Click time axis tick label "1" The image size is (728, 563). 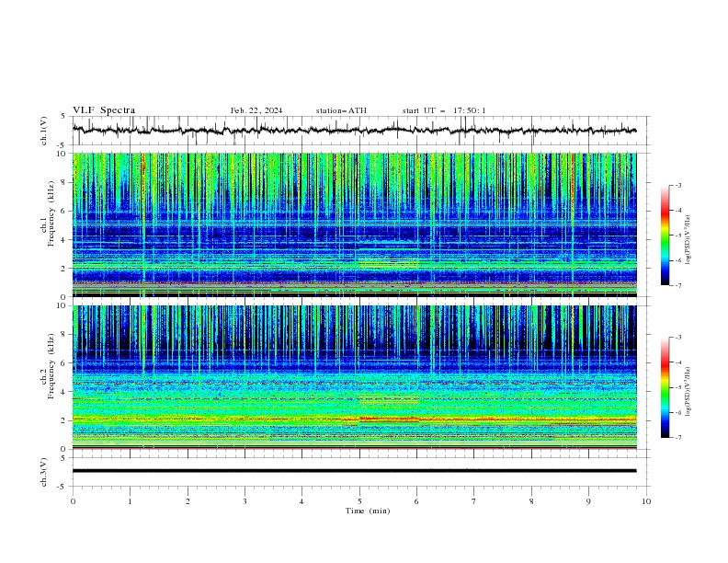pyautogui.click(x=130, y=501)
